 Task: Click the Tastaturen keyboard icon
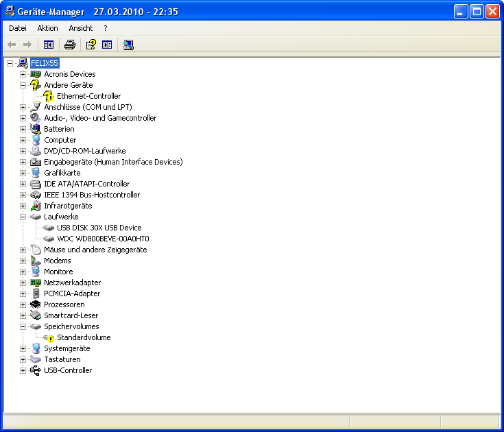36,359
